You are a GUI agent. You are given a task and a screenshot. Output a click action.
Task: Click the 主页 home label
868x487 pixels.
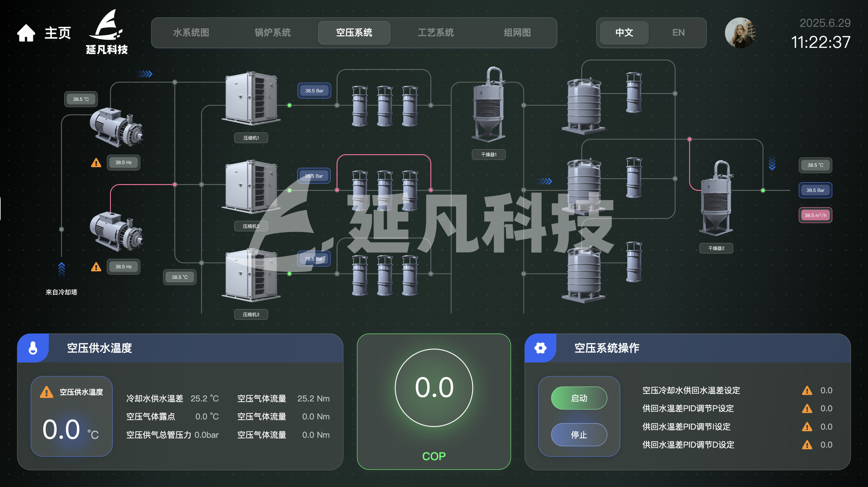click(58, 33)
